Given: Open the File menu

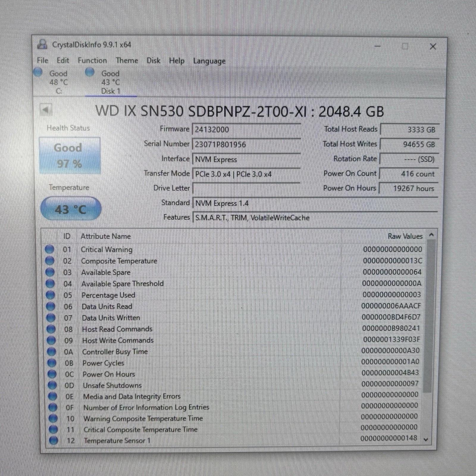Looking at the screenshot, I should (43, 60).
